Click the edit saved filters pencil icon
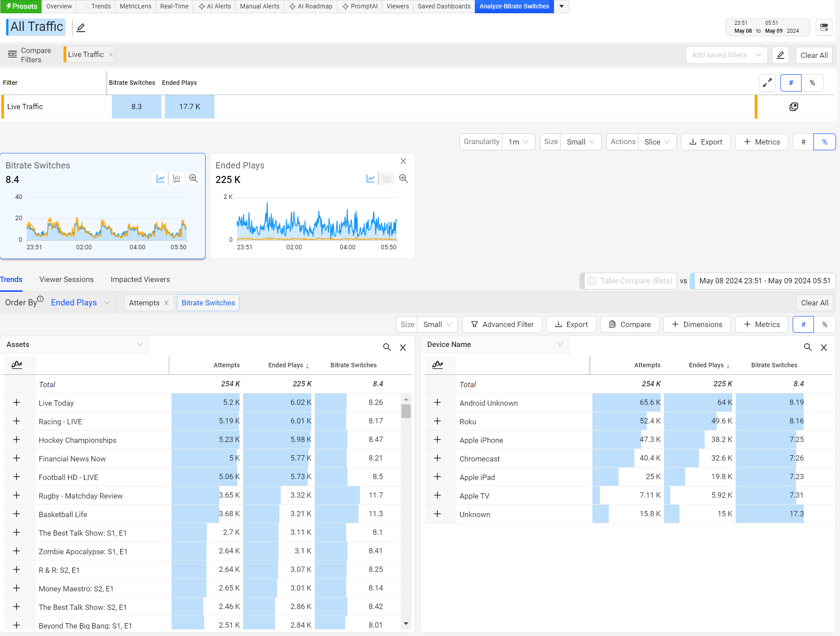Viewport: 840px width, 636px height. click(781, 55)
